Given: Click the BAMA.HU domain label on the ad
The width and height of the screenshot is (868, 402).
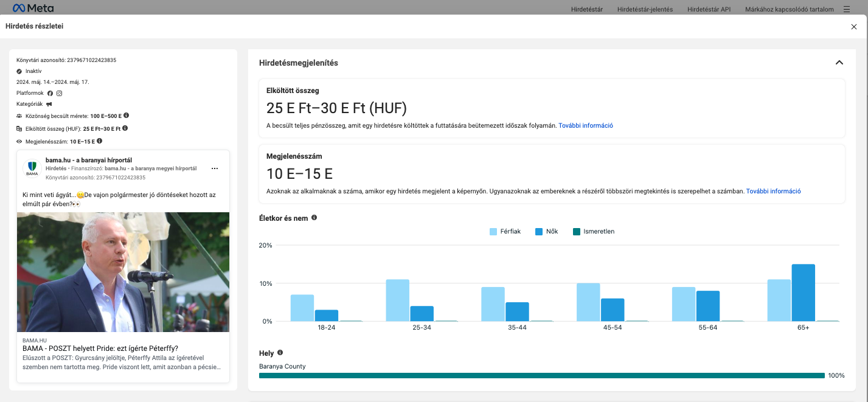Looking at the screenshot, I should point(34,340).
